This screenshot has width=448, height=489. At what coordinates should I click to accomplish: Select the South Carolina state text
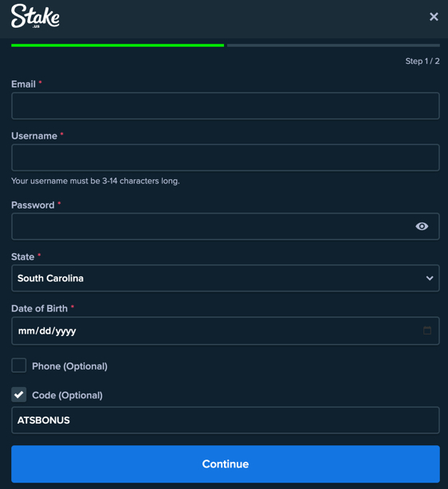pos(50,278)
